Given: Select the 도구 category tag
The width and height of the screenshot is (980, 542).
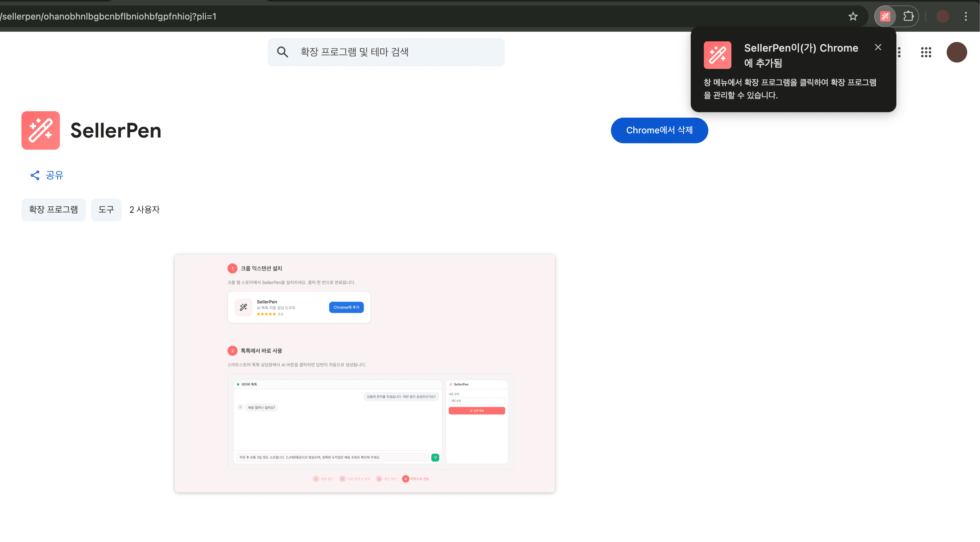Looking at the screenshot, I should [106, 209].
